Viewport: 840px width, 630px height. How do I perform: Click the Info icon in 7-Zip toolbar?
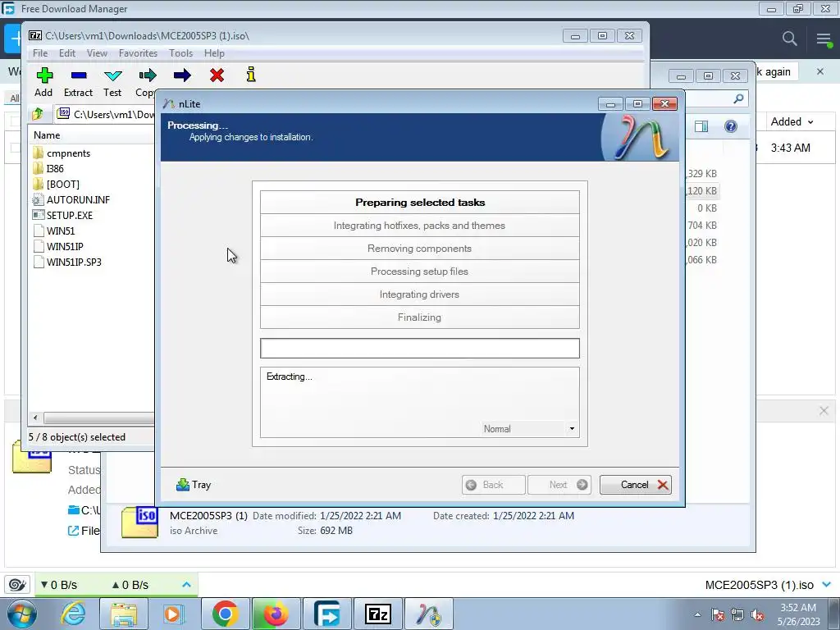tap(251, 75)
